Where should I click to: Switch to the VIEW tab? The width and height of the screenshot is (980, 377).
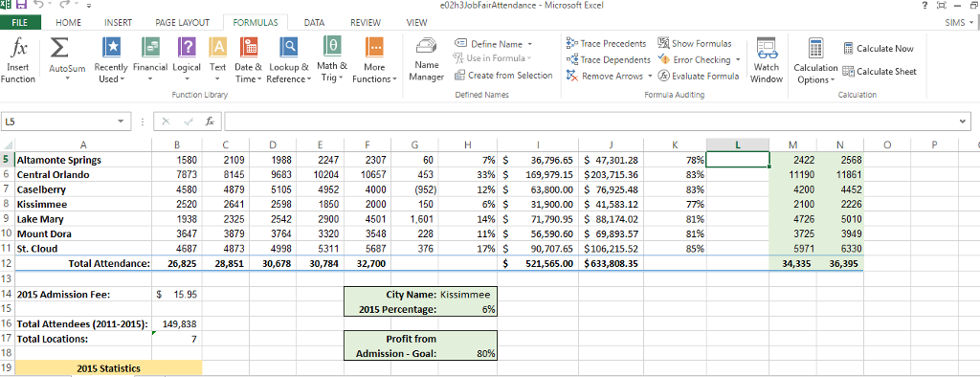click(417, 23)
